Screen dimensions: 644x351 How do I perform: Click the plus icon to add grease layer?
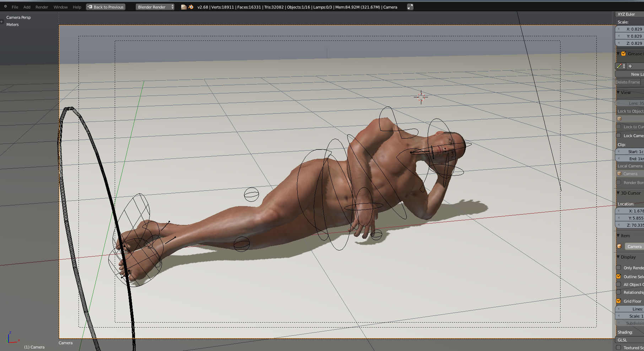pos(630,66)
